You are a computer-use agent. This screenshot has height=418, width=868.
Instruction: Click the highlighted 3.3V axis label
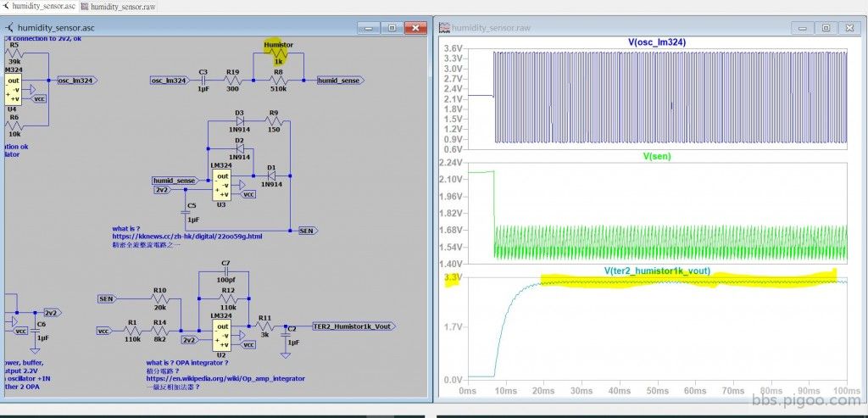point(454,276)
